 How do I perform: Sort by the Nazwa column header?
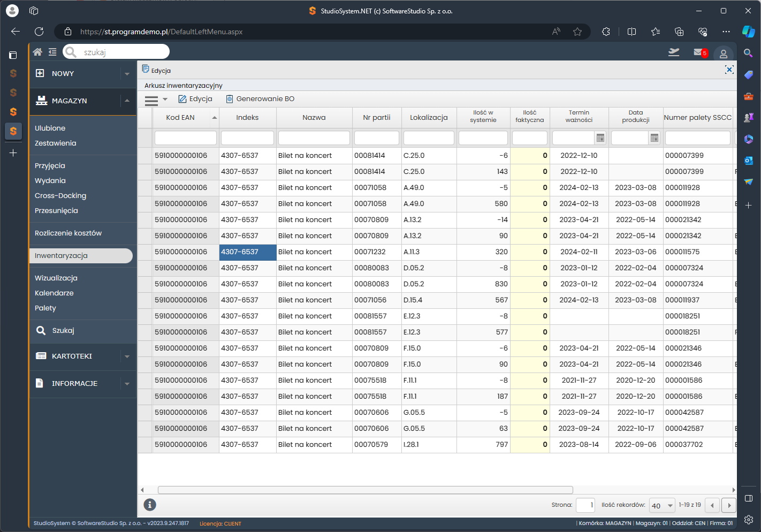[314, 118]
